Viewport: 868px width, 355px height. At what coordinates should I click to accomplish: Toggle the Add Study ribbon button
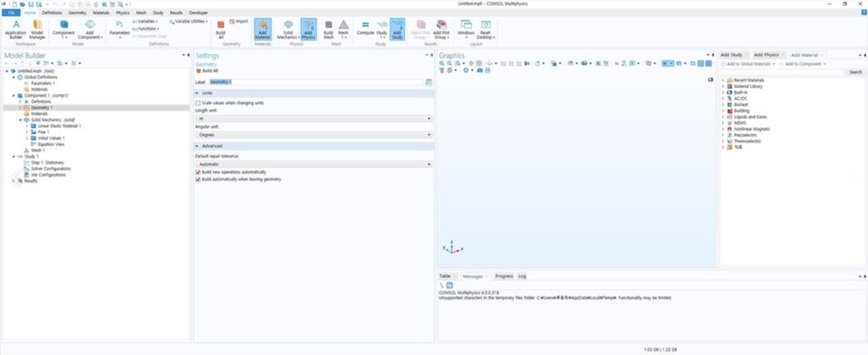click(397, 29)
